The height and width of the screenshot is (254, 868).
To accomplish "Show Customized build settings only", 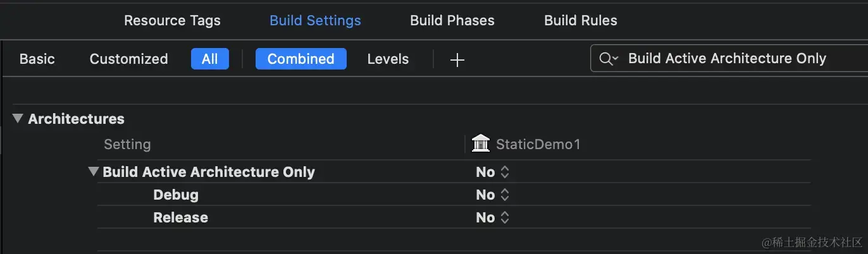I will tap(128, 59).
